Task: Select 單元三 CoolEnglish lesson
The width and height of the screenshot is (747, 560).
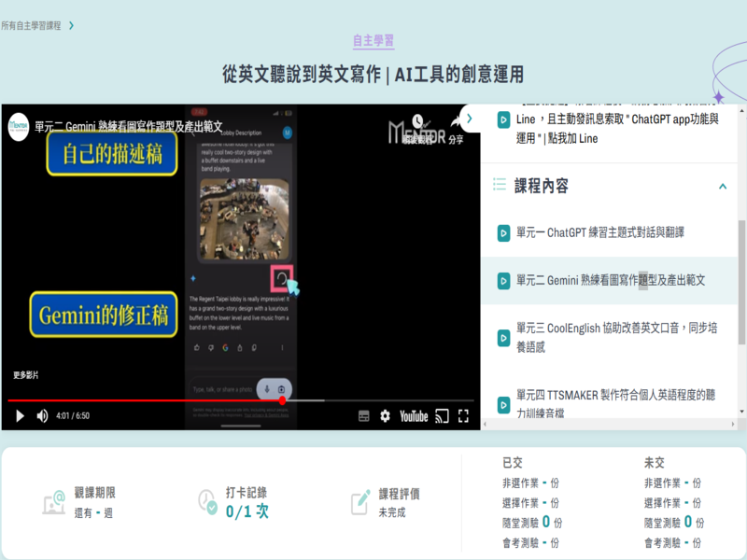Action: point(614,337)
